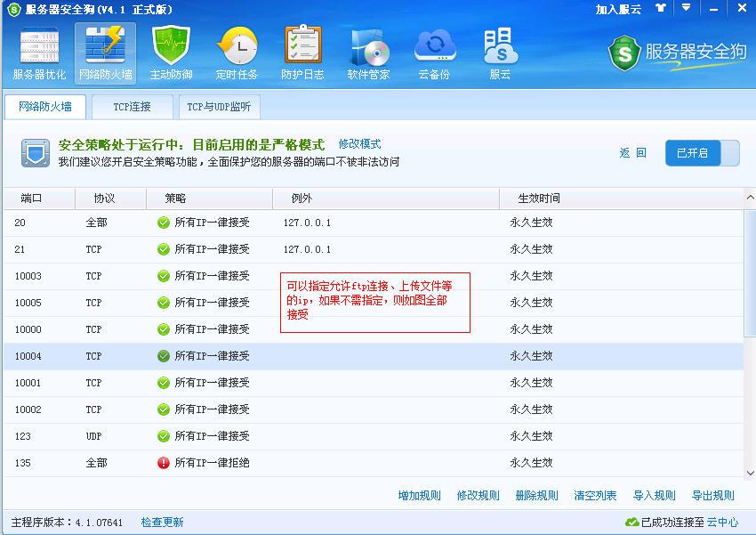Click the skin change shirt icon
This screenshot has height=535, width=756.
(x=661, y=8)
